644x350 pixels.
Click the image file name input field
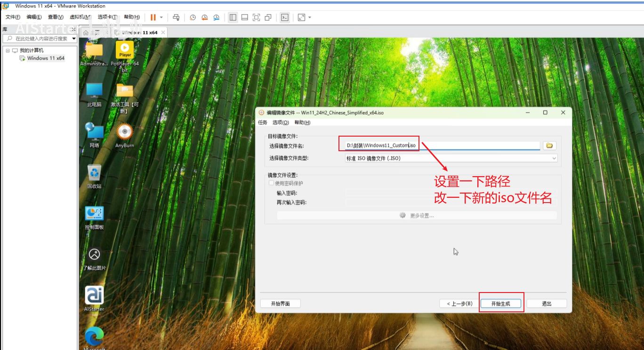click(471, 146)
